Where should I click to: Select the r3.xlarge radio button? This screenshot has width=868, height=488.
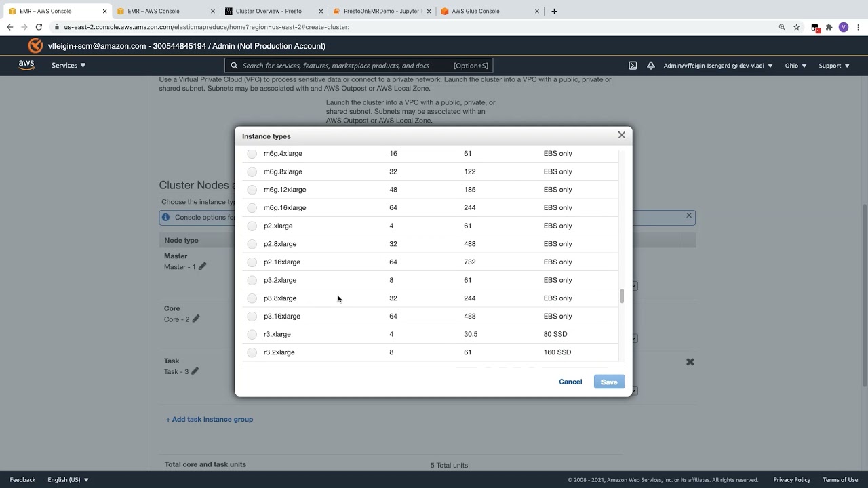[252, 334]
